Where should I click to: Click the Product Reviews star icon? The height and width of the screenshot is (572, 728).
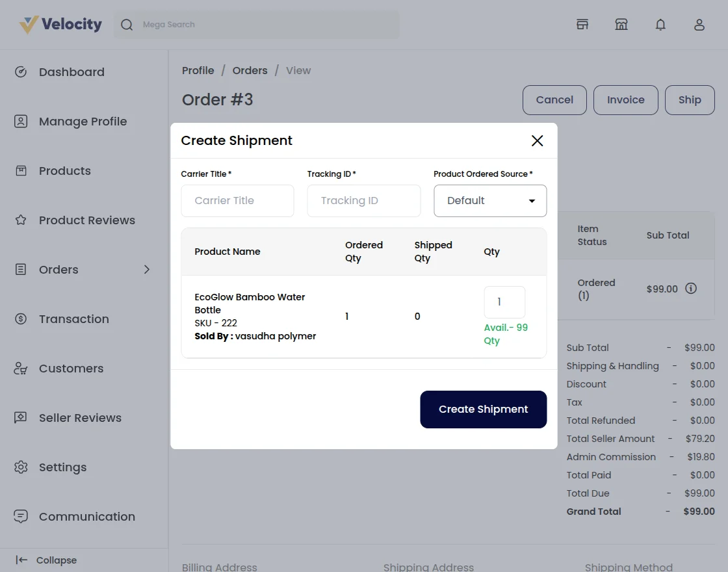[x=21, y=220]
